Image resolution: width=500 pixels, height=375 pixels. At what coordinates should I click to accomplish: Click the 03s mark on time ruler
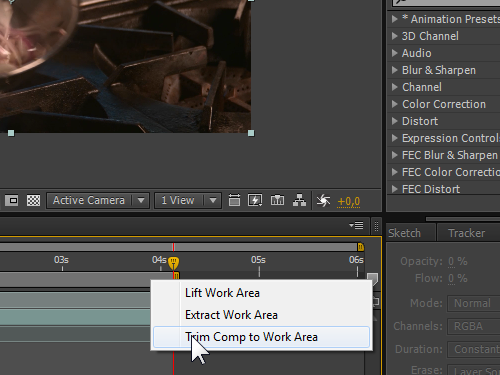(61, 260)
